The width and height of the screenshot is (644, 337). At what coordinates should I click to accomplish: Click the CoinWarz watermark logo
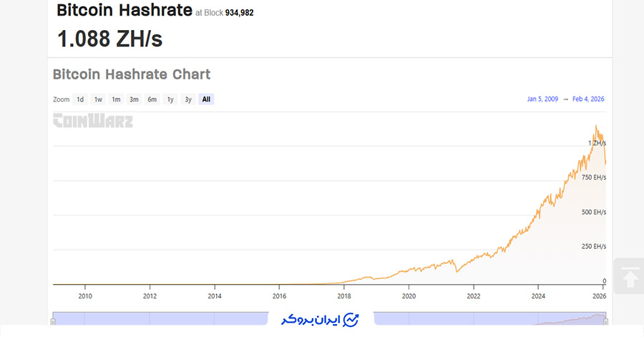click(x=93, y=121)
